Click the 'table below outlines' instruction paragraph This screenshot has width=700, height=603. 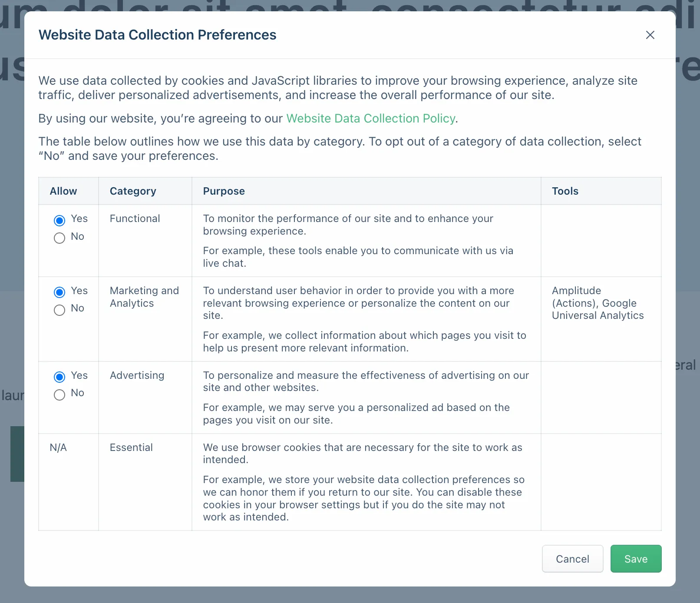pos(340,149)
